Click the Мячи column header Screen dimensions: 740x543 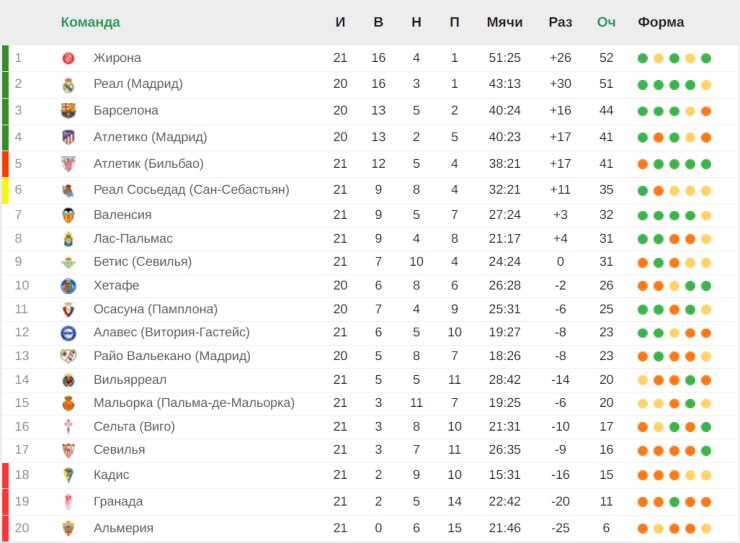pos(505,22)
